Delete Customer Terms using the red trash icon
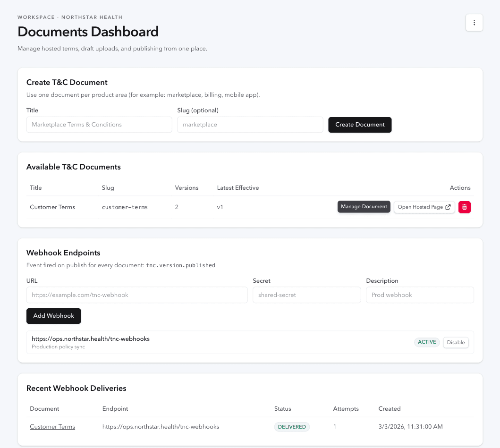500x448 pixels. 464,207
